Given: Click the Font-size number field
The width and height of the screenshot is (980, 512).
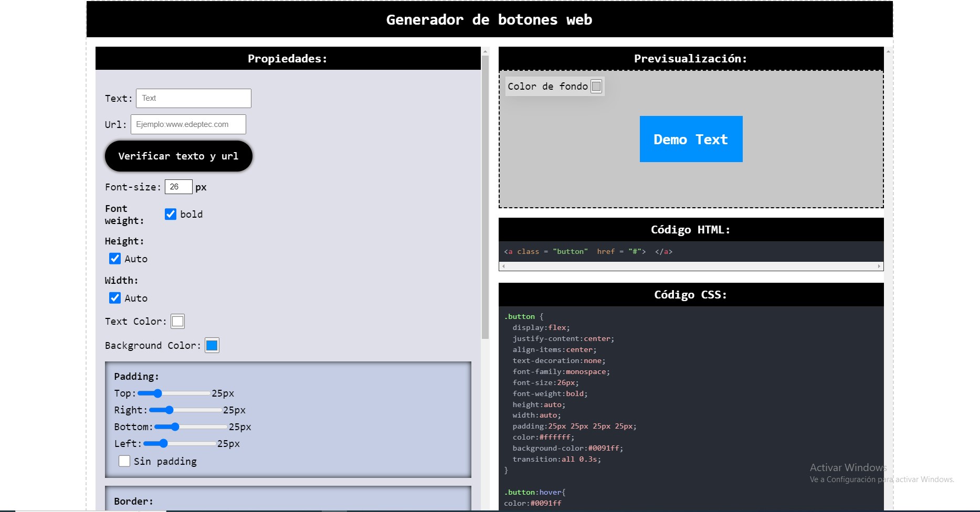Looking at the screenshot, I should [178, 186].
